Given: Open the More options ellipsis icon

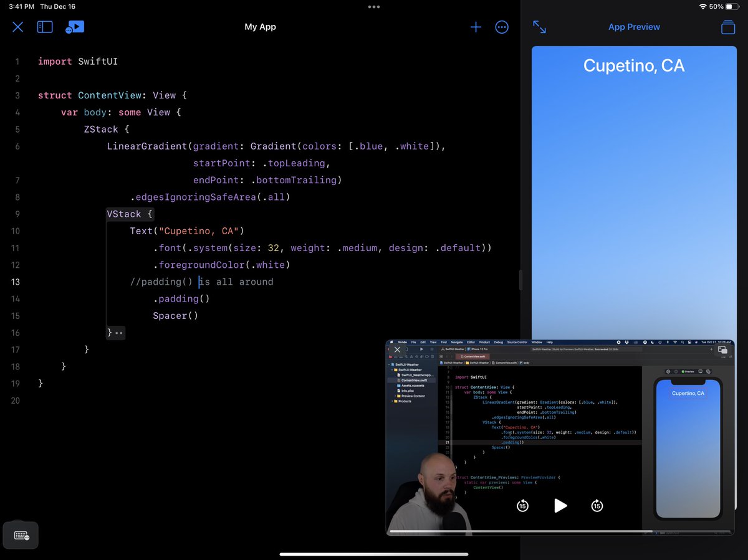Looking at the screenshot, I should tap(502, 27).
